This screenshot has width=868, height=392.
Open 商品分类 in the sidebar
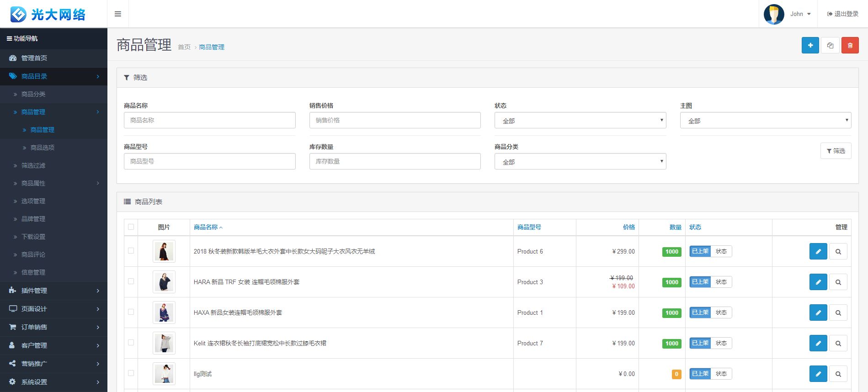point(33,94)
